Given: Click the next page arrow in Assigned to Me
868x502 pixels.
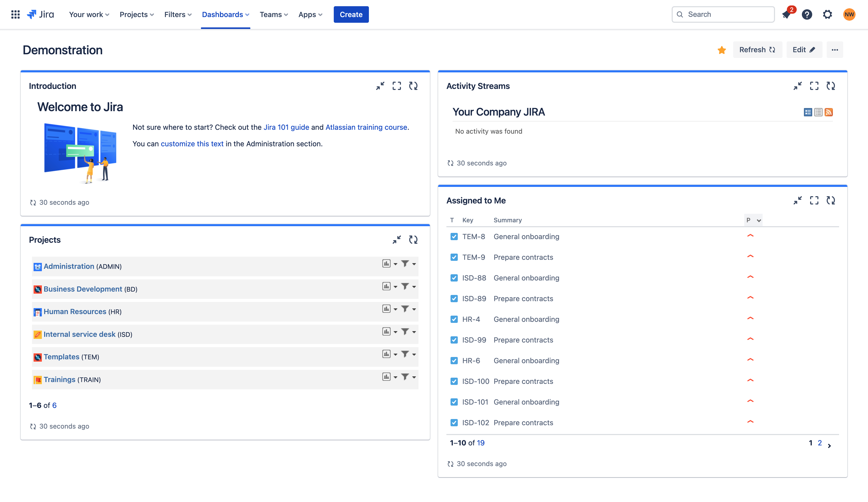Looking at the screenshot, I should pyautogui.click(x=829, y=445).
